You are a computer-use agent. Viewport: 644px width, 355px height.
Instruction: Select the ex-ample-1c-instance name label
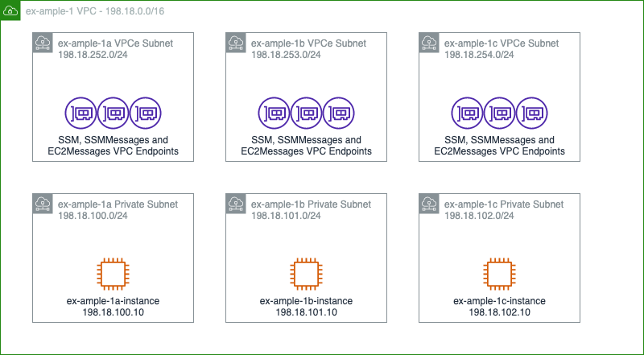(x=499, y=301)
